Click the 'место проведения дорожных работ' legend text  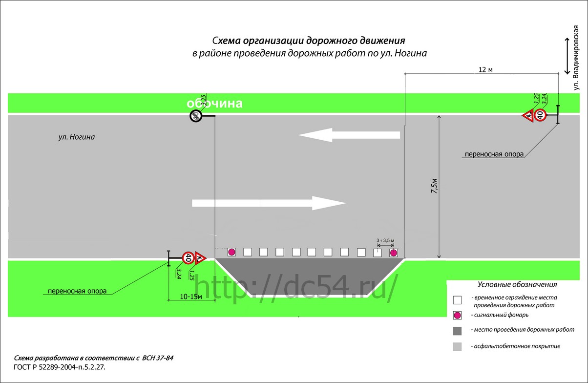click(522, 330)
